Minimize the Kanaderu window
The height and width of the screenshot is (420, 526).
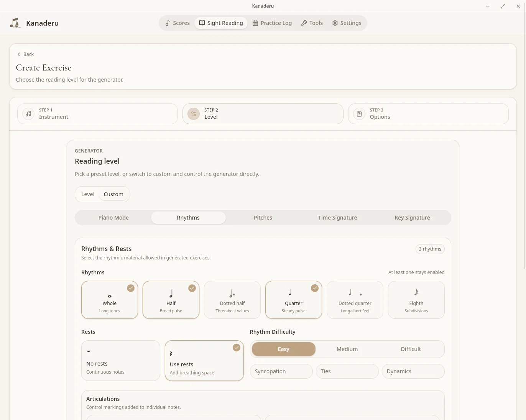pos(488,6)
